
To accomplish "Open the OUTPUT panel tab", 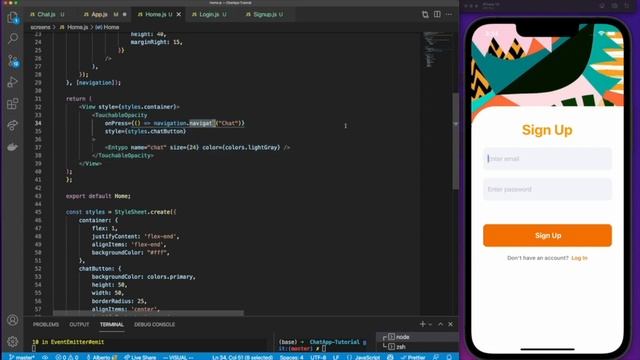I will coord(79,324).
